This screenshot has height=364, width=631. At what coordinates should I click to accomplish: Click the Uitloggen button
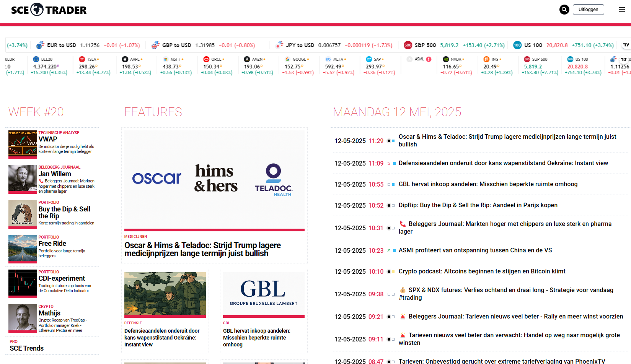point(588,10)
